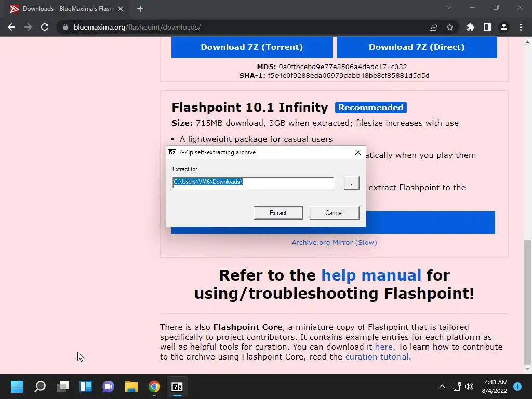This screenshot has height=399, width=532.
Task: Open a new browser tab
Action: (140, 9)
